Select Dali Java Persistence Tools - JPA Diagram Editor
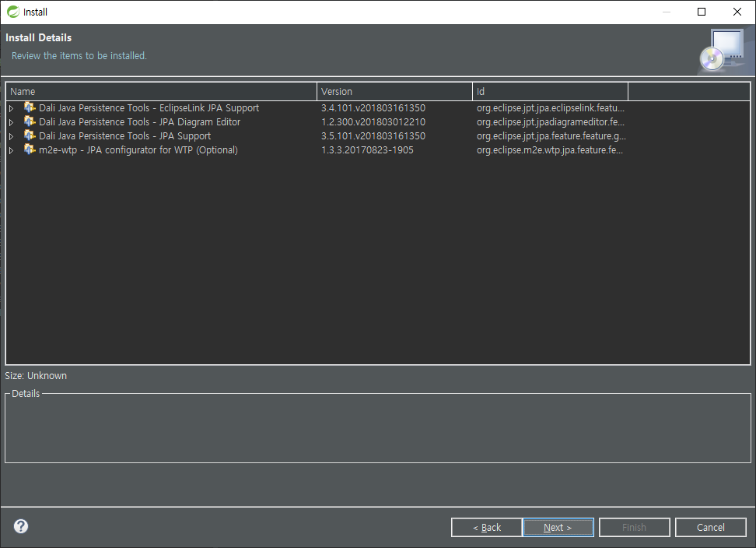This screenshot has height=548, width=756. (x=140, y=122)
